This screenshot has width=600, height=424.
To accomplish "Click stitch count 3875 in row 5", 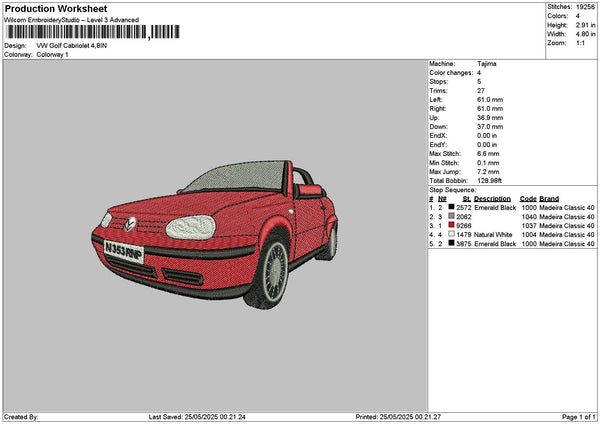I will (464, 244).
